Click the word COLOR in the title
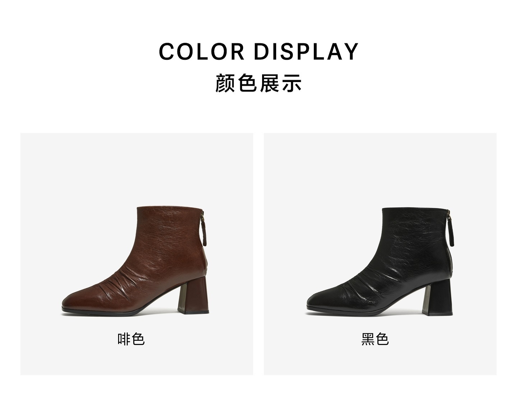The width and height of the screenshot is (517, 420). [202, 52]
